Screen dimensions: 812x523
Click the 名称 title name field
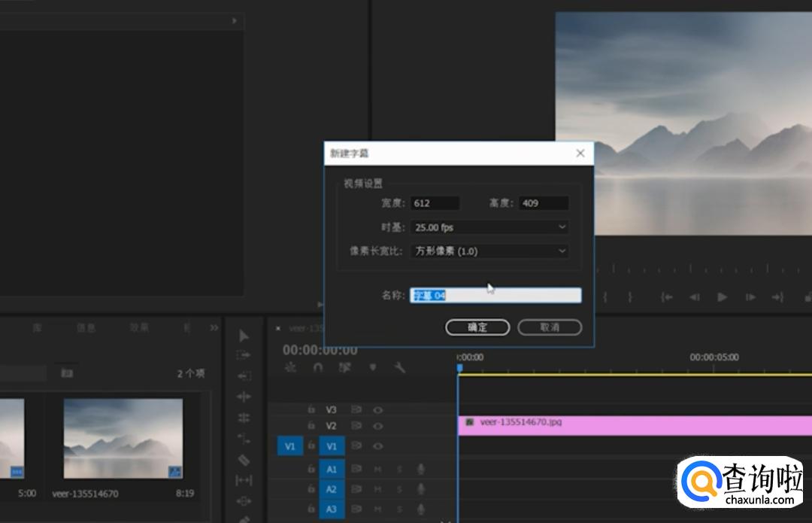pos(495,296)
